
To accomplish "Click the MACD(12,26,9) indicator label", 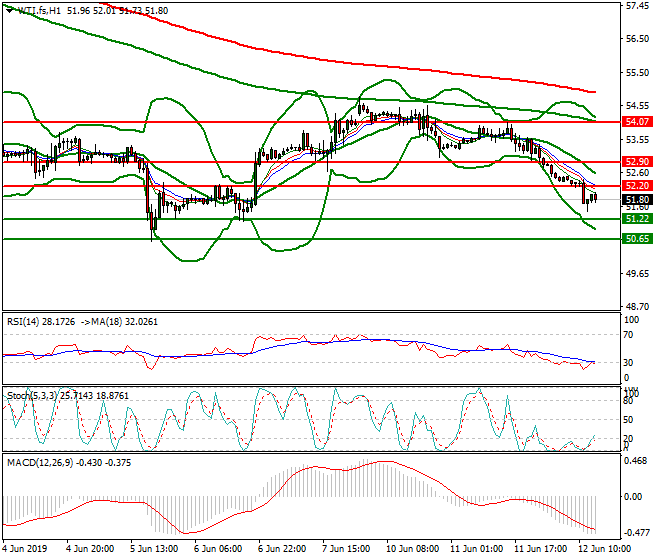I will 40,463.
